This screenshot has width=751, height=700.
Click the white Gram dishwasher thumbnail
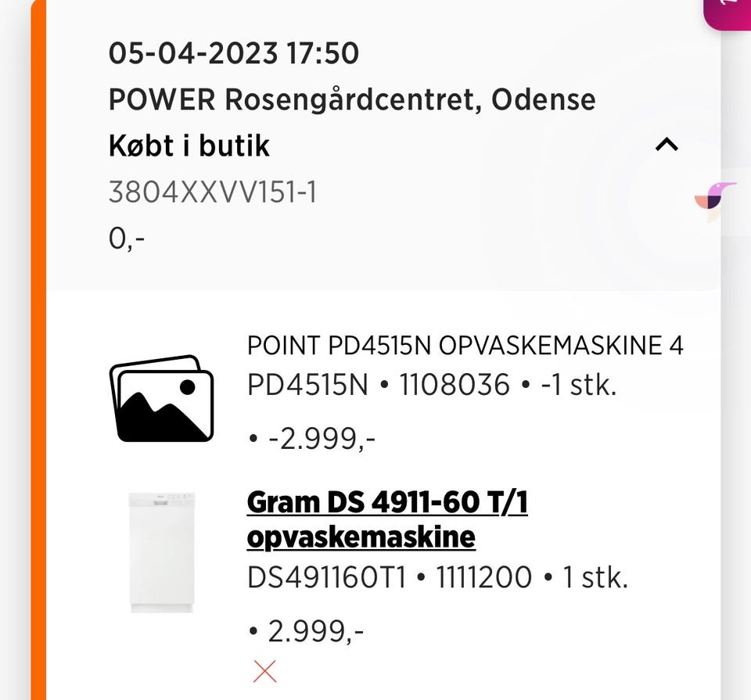pyautogui.click(x=162, y=552)
